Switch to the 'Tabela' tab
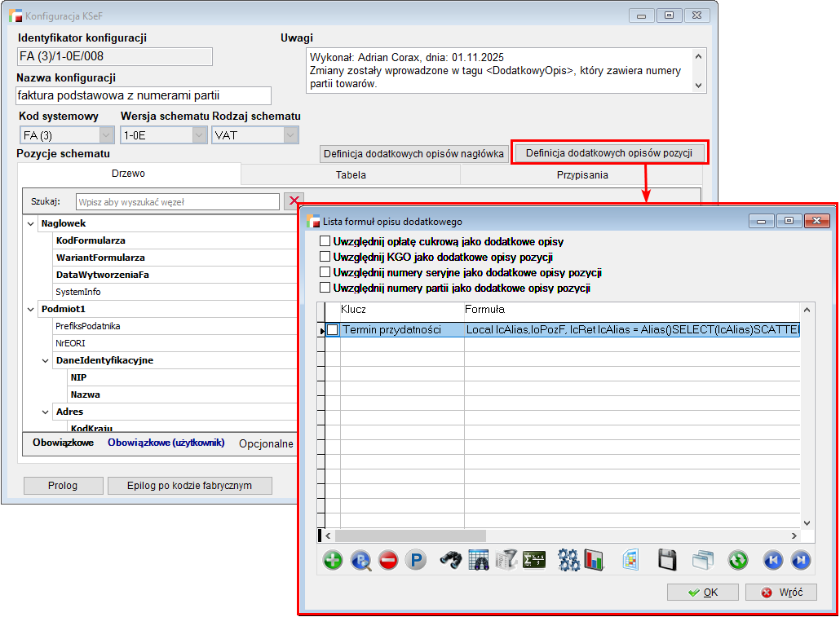 (x=351, y=174)
